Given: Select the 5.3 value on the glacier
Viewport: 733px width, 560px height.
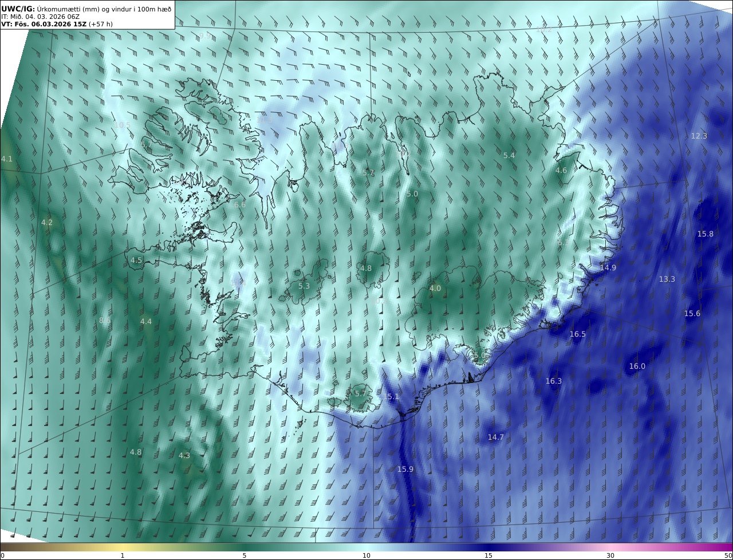Looking at the screenshot, I should 304,286.
